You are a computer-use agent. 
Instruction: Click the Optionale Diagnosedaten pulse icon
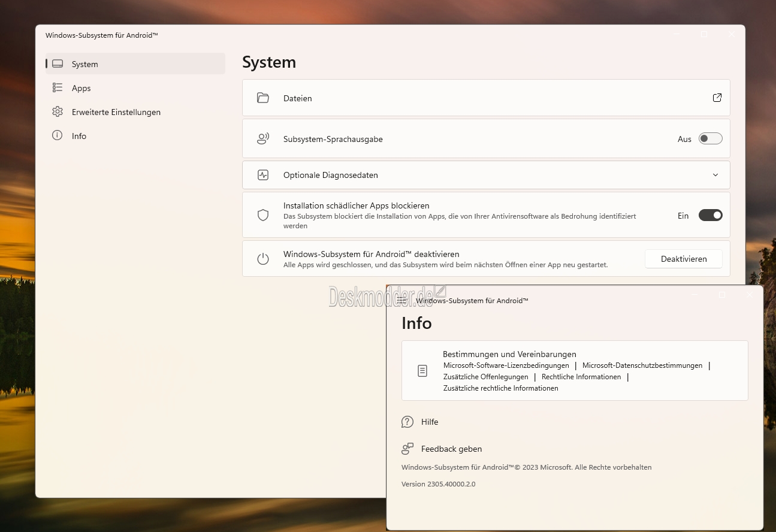coord(263,175)
